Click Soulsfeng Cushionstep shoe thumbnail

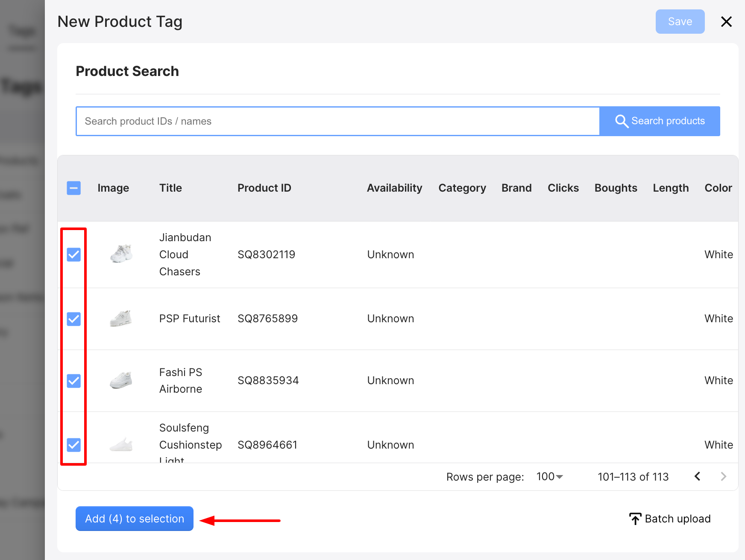121,445
